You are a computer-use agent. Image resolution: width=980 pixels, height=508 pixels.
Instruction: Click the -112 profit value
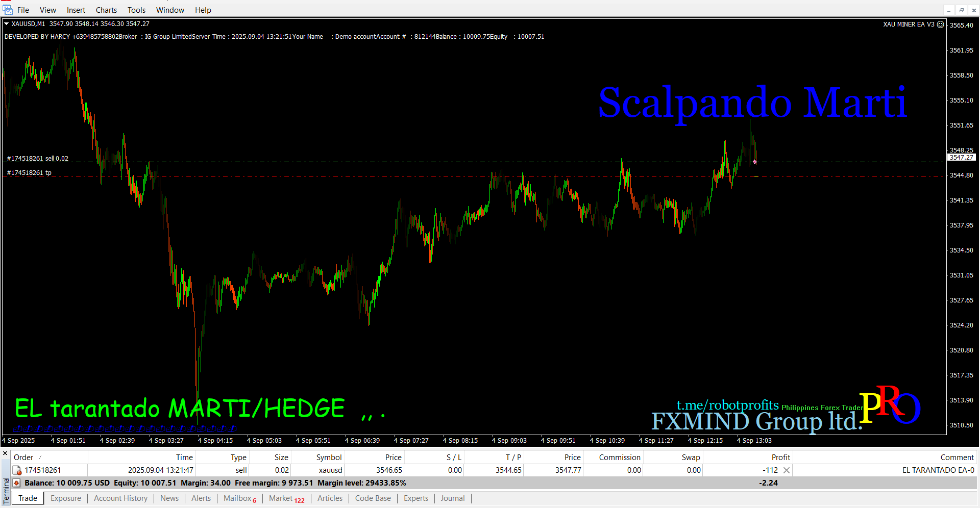(770, 470)
